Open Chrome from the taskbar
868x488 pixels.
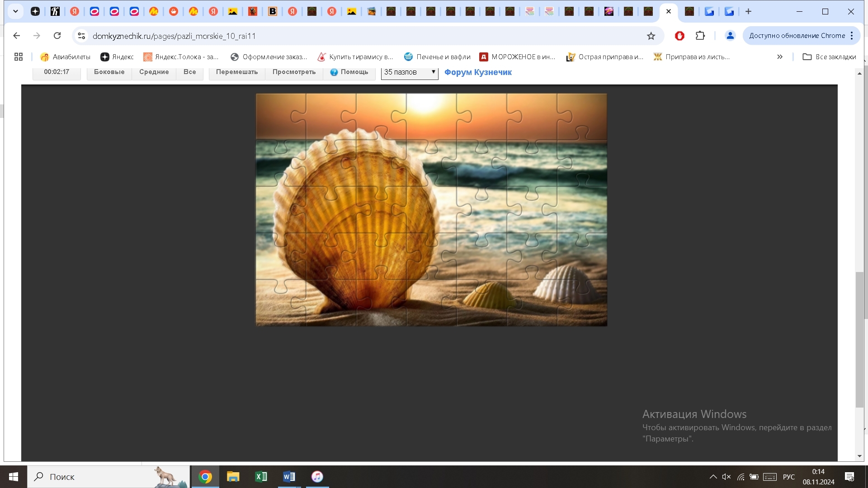(205, 477)
